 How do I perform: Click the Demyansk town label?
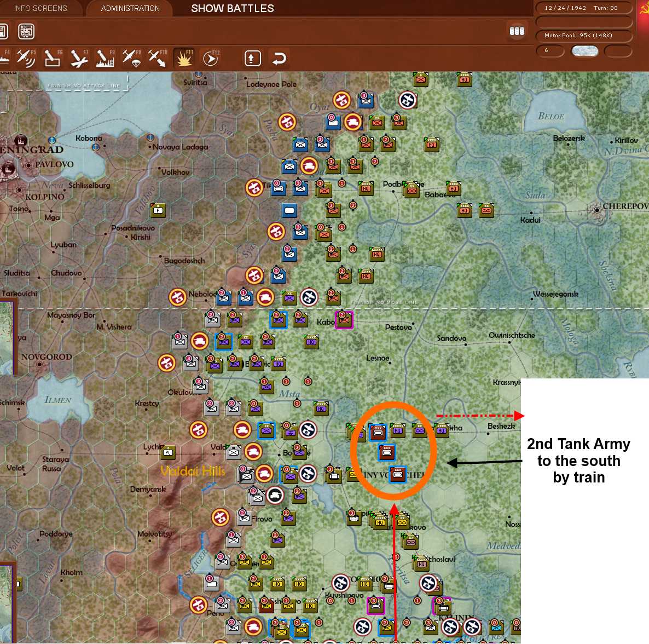(x=148, y=489)
